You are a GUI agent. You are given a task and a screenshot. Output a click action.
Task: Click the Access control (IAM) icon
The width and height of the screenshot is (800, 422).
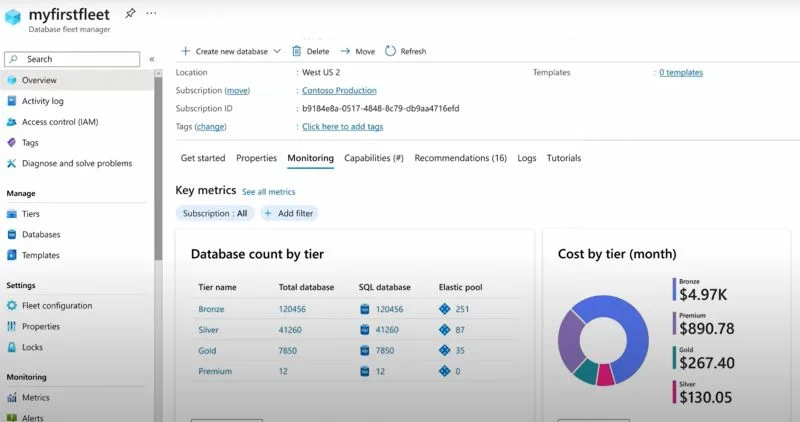[x=12, y=122]
